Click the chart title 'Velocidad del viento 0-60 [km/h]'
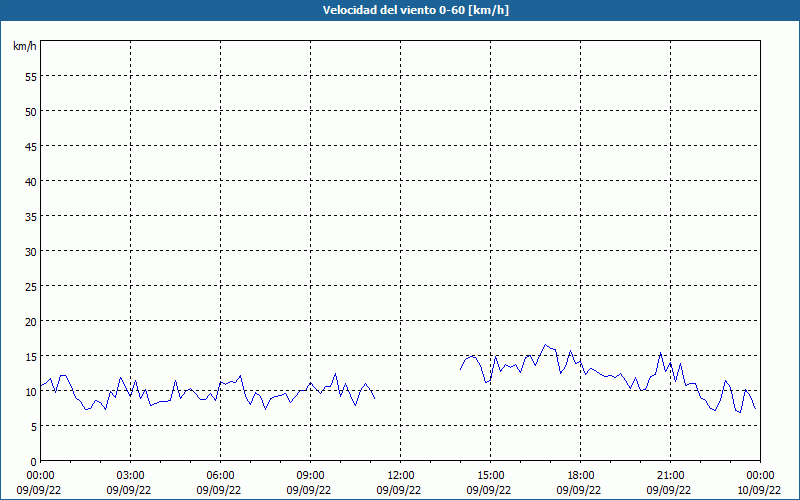This screenshot has height=500, width=800. (x=415, y=10)
